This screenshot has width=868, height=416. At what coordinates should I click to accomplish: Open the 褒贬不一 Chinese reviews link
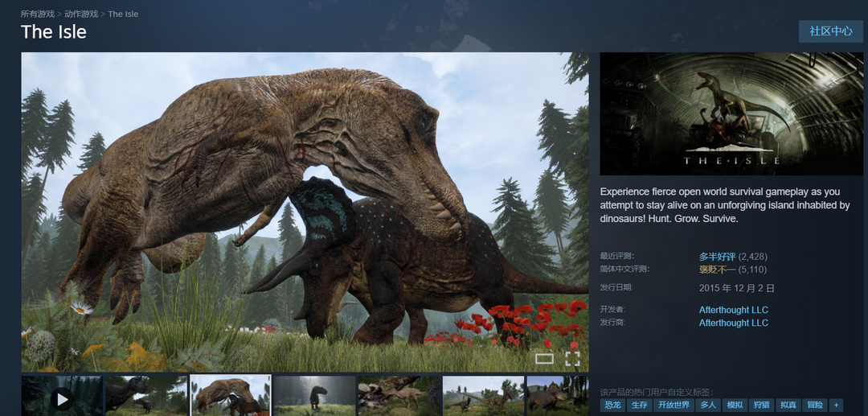[717, 270]
